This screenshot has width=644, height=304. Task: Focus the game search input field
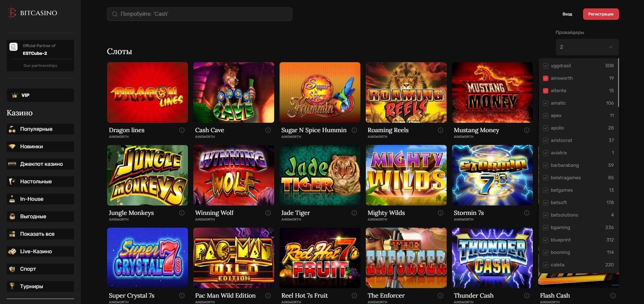pos(200,14)
